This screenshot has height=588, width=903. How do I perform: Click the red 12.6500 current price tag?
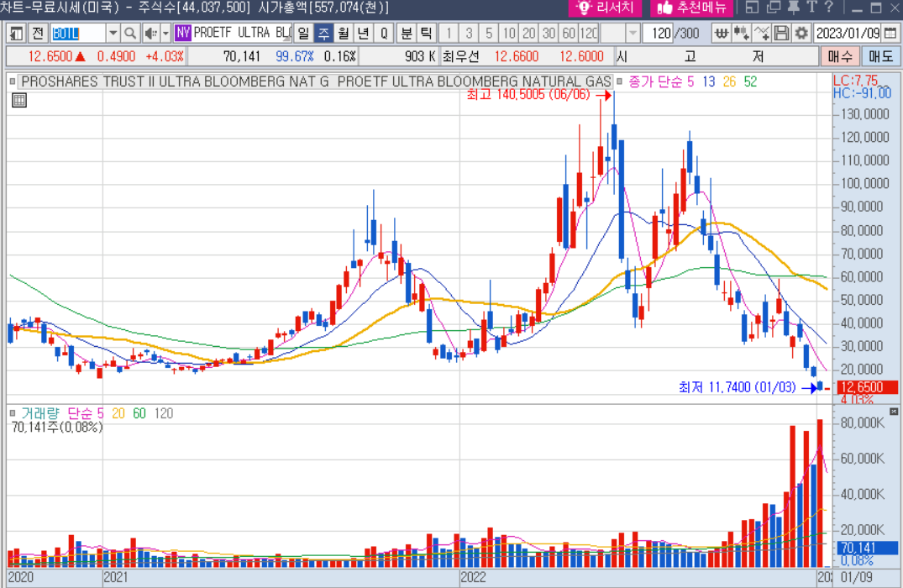tap(865, 387)
